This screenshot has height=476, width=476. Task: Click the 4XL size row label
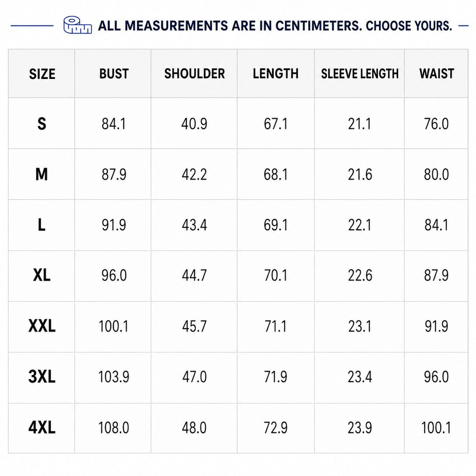coord(42,428)
